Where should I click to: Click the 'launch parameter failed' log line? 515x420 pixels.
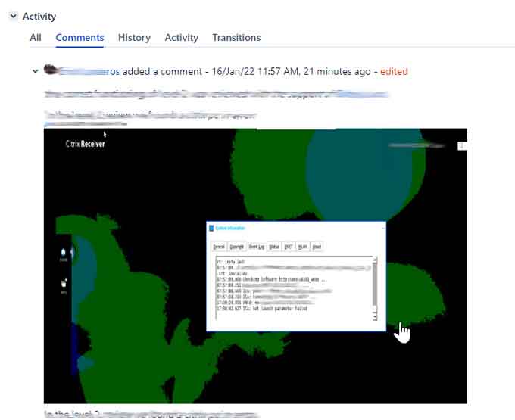[x=262, y=309]
